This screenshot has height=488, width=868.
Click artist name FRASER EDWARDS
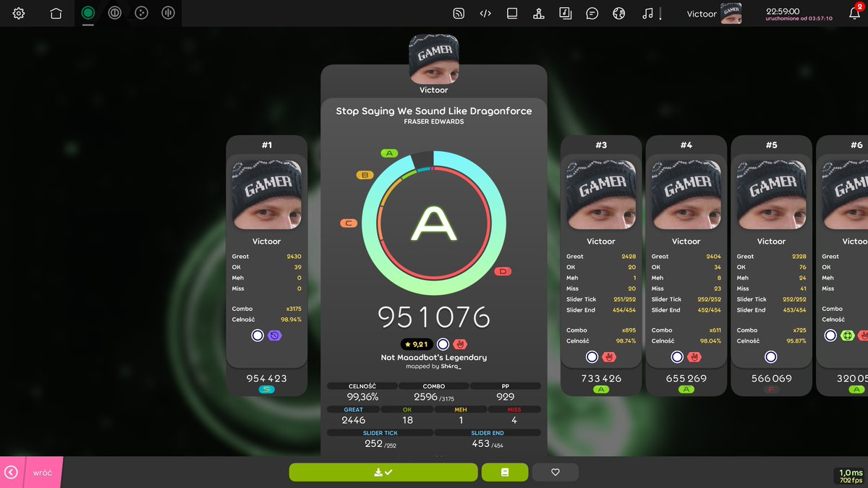[434, 122]
